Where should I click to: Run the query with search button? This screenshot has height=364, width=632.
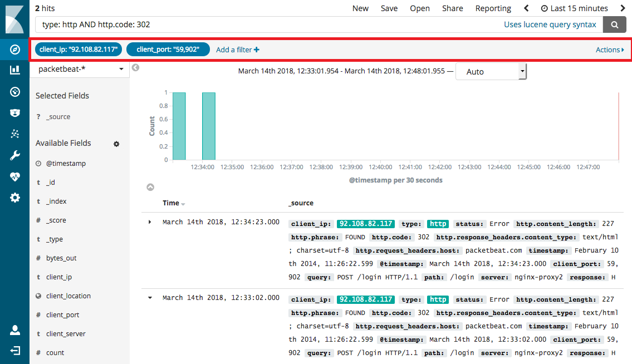[x=614, y=24]
